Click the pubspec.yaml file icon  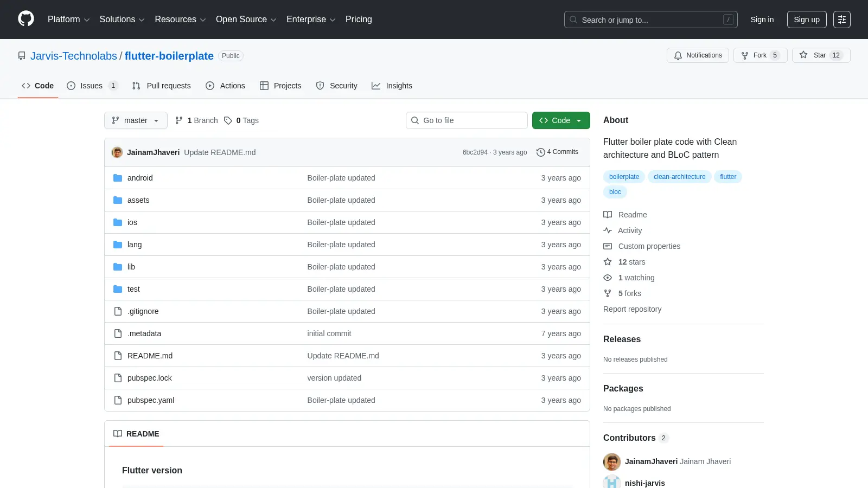click(x=118, y=400)
